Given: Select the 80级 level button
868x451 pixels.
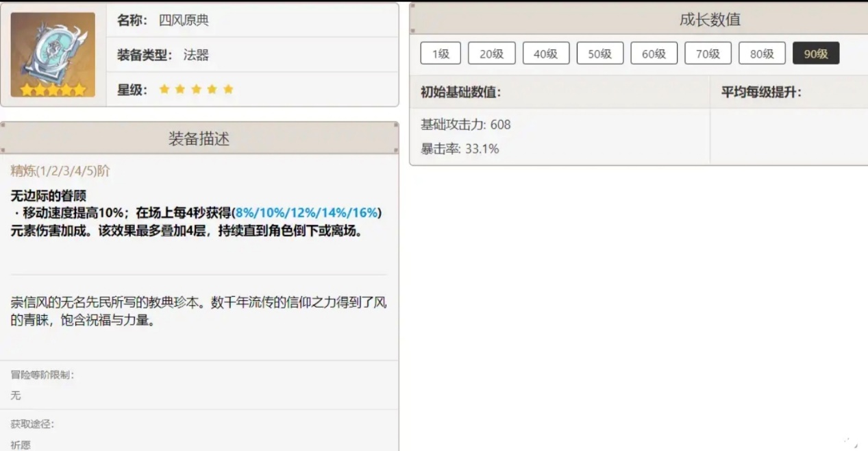Looking at the screenshot, I should click(762, 53).
